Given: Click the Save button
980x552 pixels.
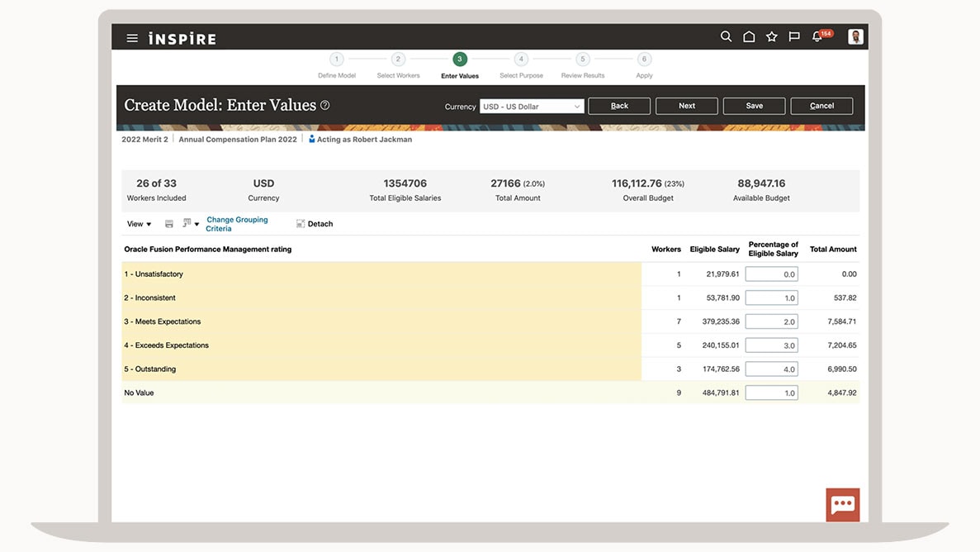Looking at the screenshot, I should [754, 106].
